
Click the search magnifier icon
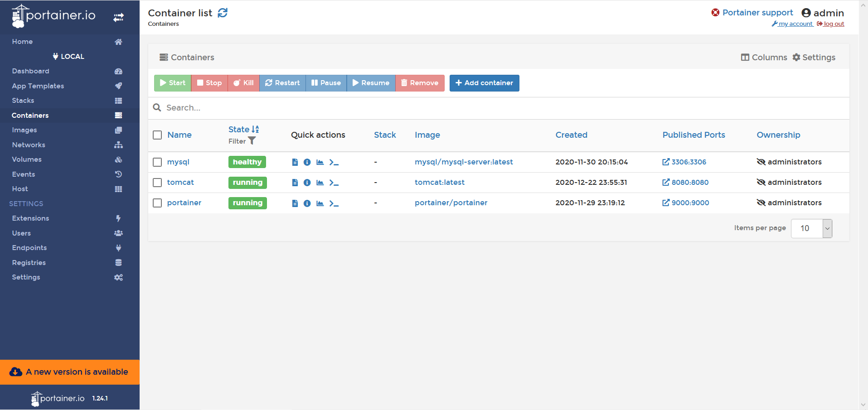tap(157, 107)
